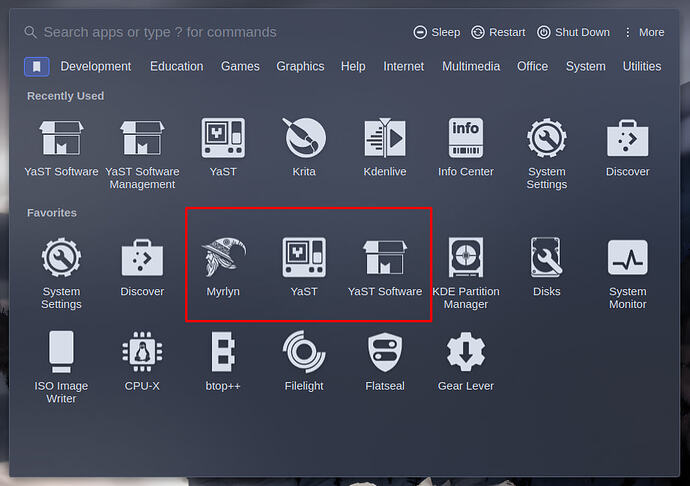Open the Multimedia category
Screen dimensions: 690x486
(x=471, y=66)
